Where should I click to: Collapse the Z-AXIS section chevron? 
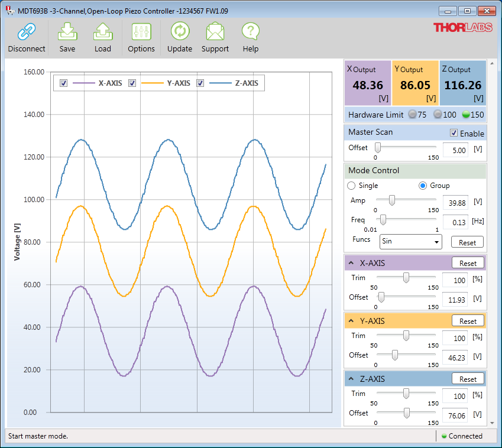351,379
